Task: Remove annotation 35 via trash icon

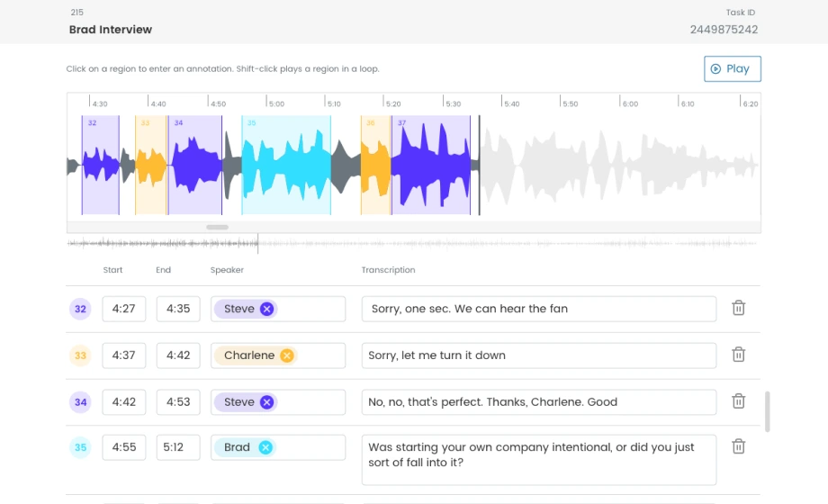Action: pyautogui.click(x=738, y=446)
